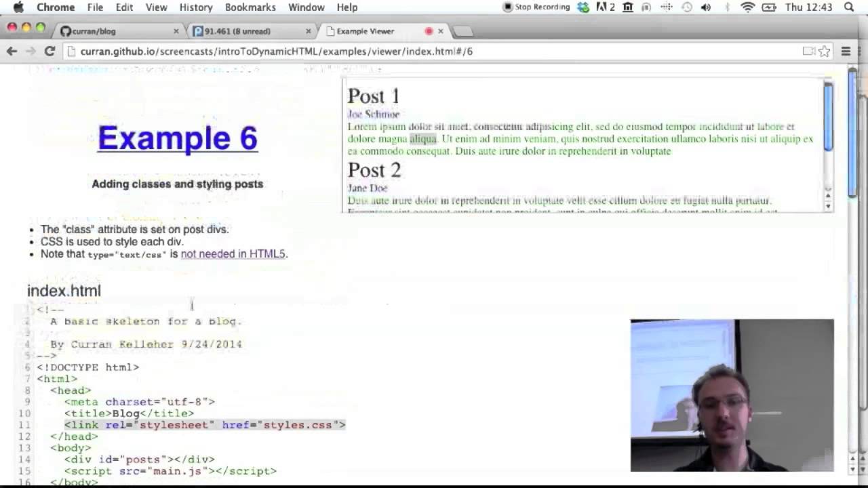
Task: Open the File menu
Action: point(95,7)
